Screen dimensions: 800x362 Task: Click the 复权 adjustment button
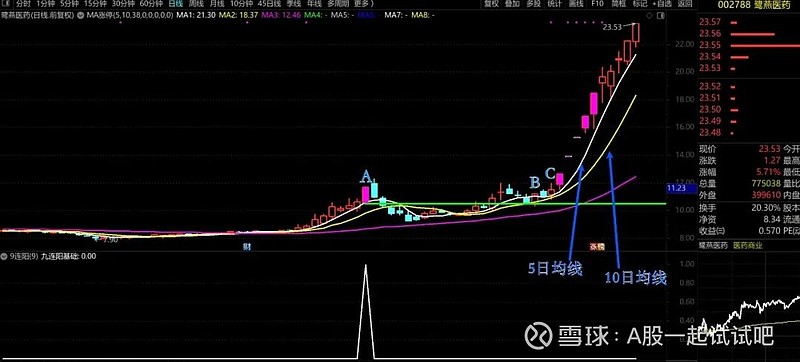(491, 4)
